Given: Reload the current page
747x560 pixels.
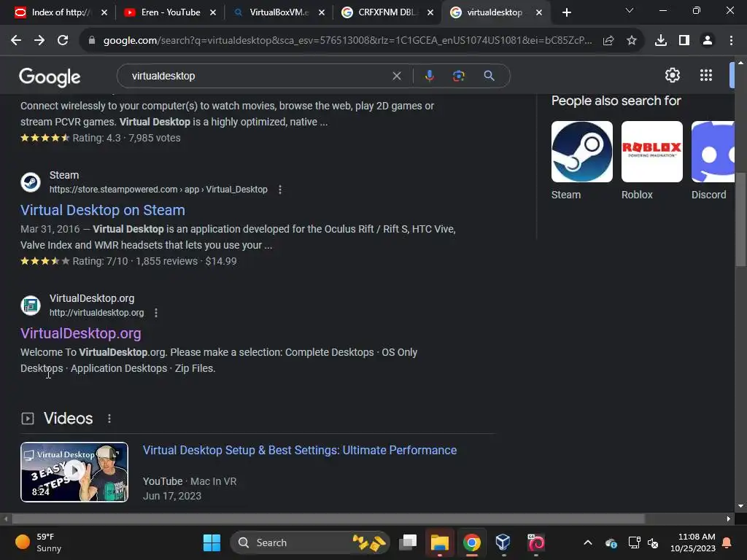Looking at the screenshot, I should (x=63, y=41).
